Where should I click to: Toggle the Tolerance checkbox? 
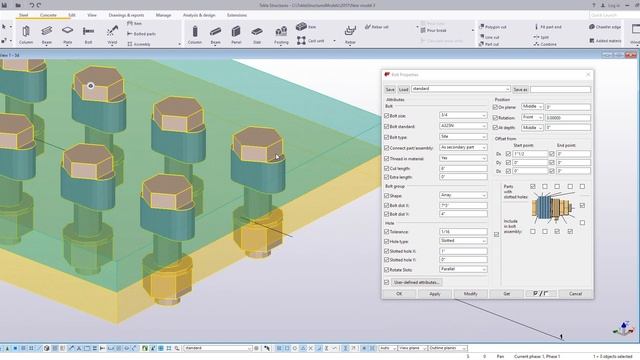(387, 231)
